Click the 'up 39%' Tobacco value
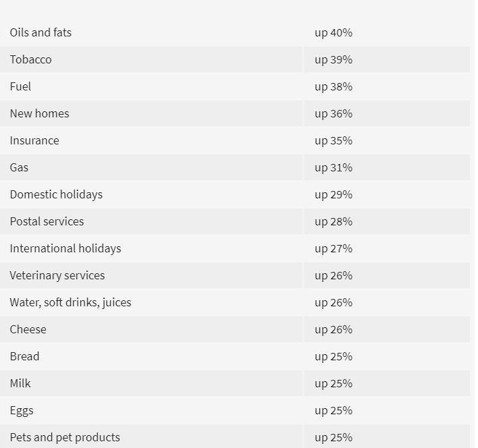Screen dimensions: 478x448 coord(334,59)
